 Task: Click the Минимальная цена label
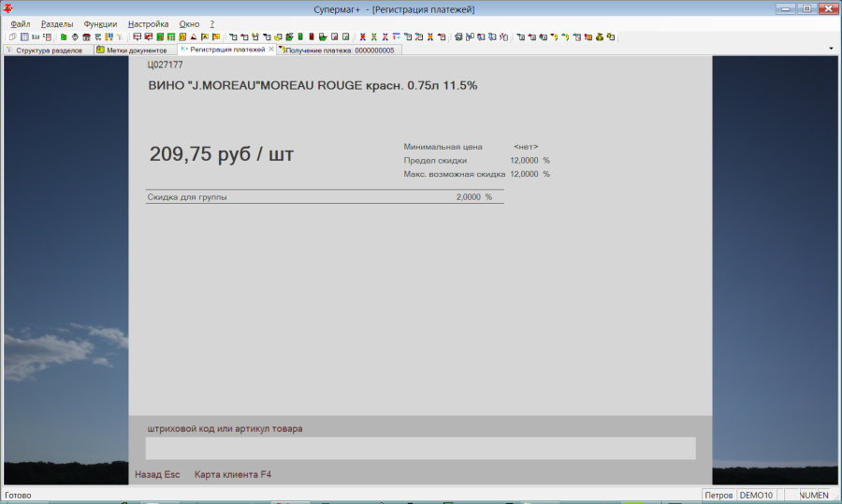443,147
